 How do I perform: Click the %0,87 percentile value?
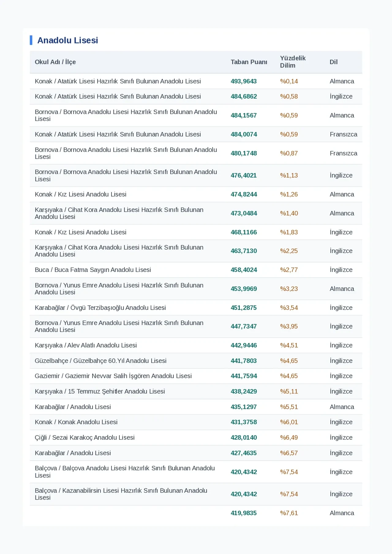point(289,153)
